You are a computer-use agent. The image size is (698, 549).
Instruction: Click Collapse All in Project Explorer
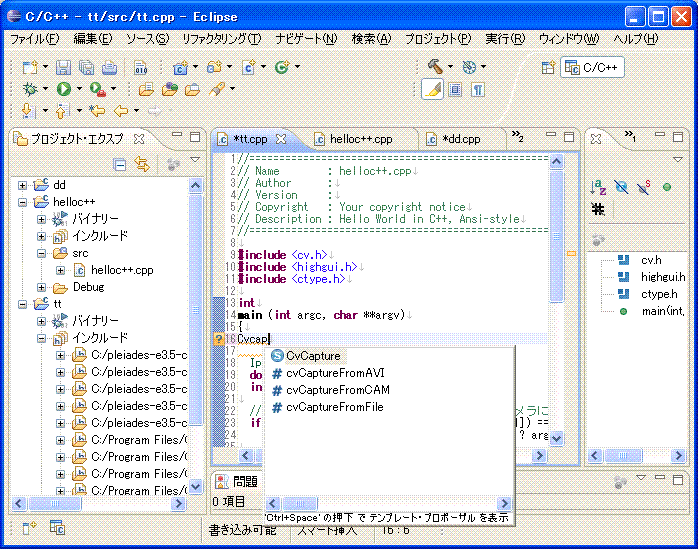point(119,165)
